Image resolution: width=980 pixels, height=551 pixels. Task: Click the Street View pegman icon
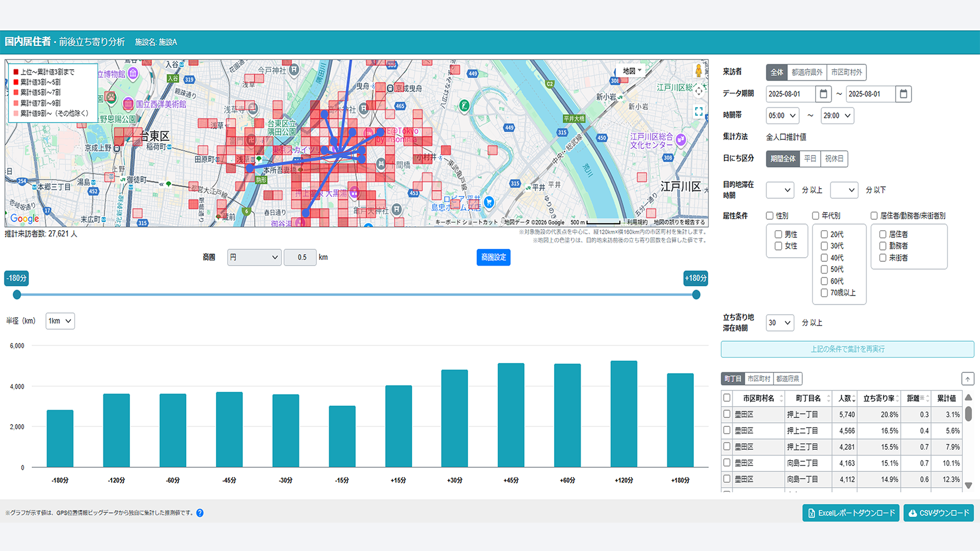point(698,71)
